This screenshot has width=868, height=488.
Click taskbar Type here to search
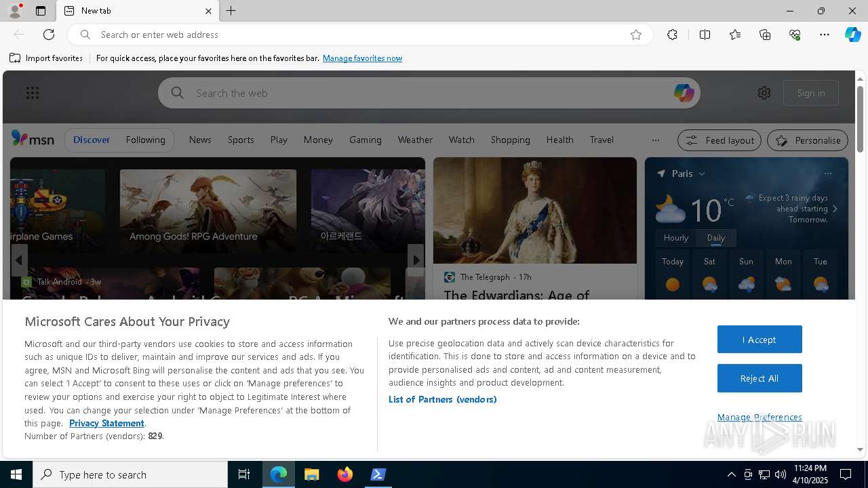130,474
